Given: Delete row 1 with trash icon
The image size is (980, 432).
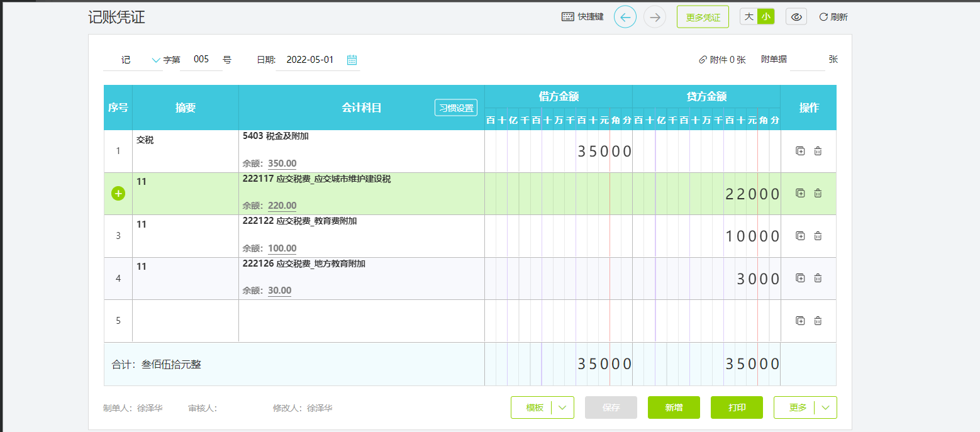Looking at the screenshot, I should point(818,151).
